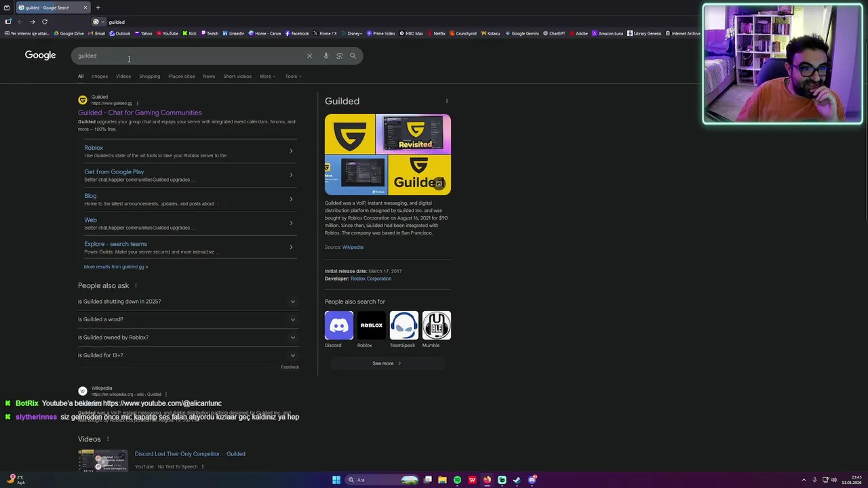868x488 pixels.
Task: Open File Explorer from the taskbar
Action: [442, 480]
